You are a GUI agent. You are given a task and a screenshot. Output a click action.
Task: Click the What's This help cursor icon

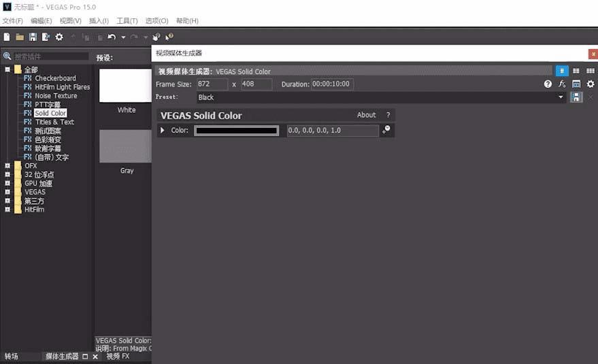click(169, 37)
